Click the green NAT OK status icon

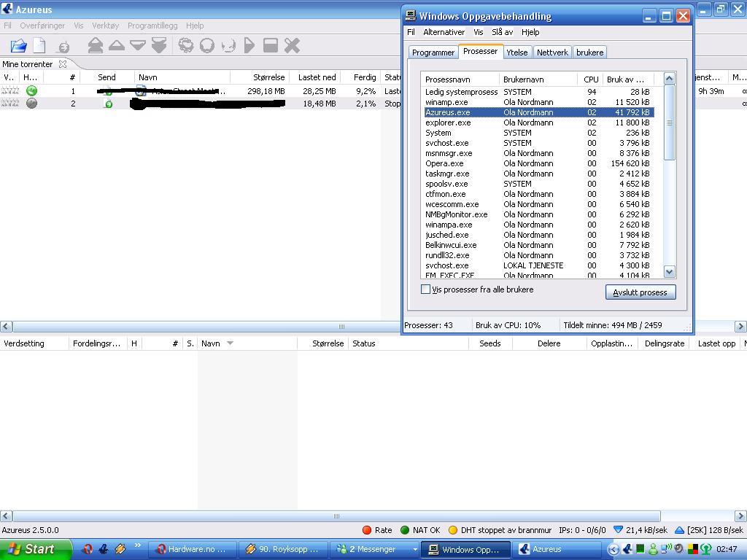[x=405, y=530]
